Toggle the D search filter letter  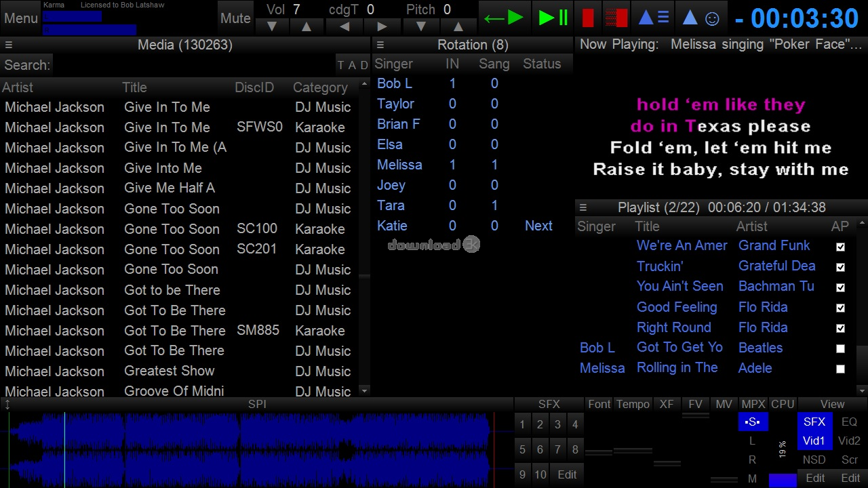364,65
